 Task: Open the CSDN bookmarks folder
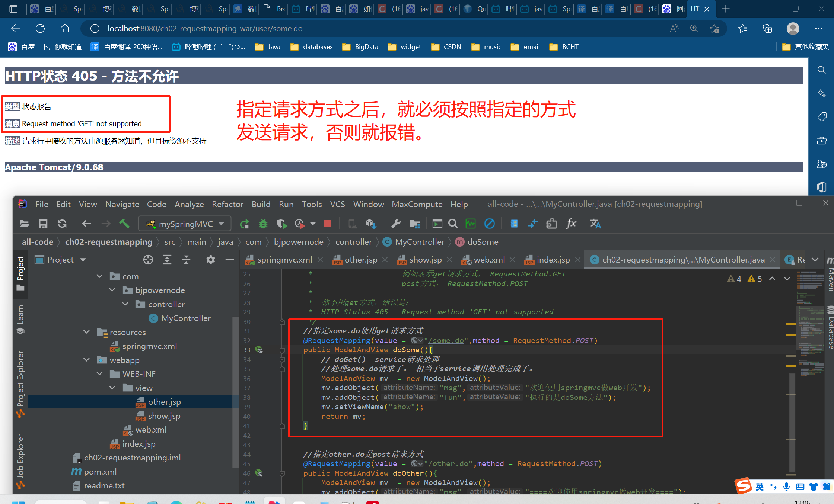(446, 47)
